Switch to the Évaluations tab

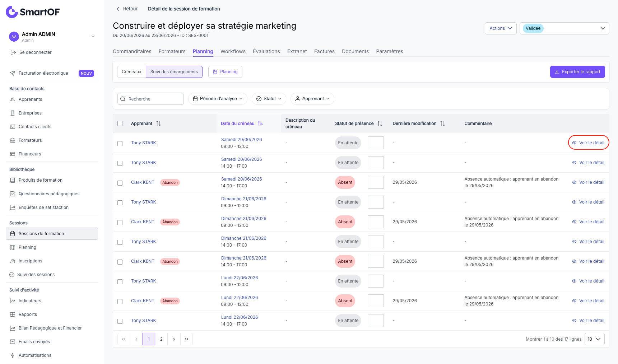(x=266, y=51)
